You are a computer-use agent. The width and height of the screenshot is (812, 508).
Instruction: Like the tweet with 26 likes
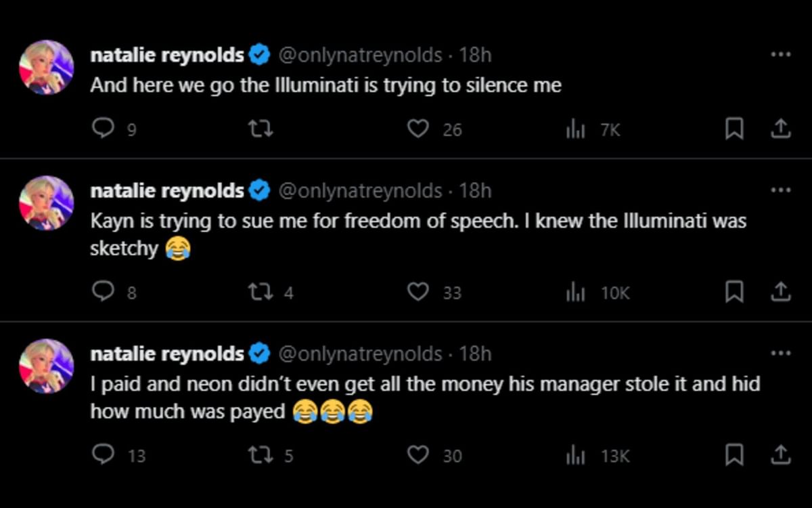418,128
